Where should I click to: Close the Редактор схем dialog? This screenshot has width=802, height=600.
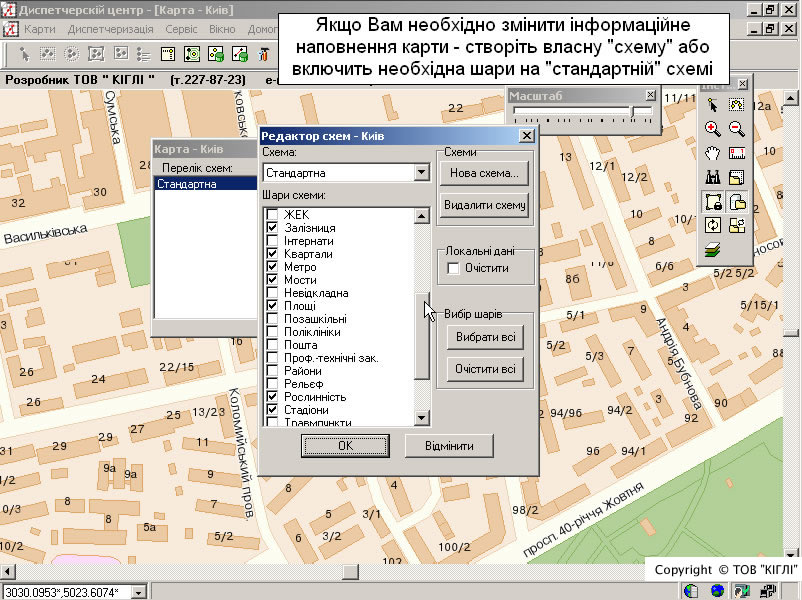(526, 136)
